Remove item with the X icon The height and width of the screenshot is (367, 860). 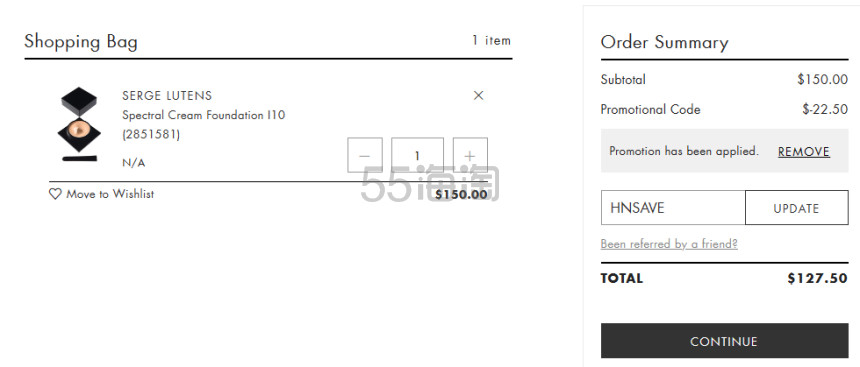[478, 95]
